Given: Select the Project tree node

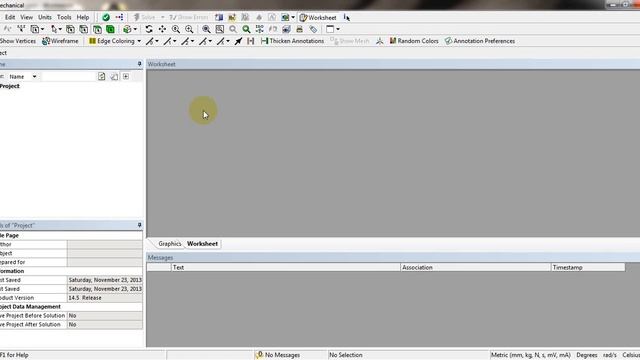Looking at the screenshot, I should [10, 86].
